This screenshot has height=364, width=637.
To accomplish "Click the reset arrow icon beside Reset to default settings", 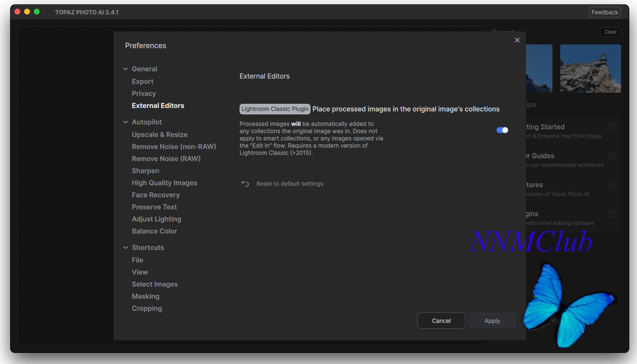I will pos(245,184).
